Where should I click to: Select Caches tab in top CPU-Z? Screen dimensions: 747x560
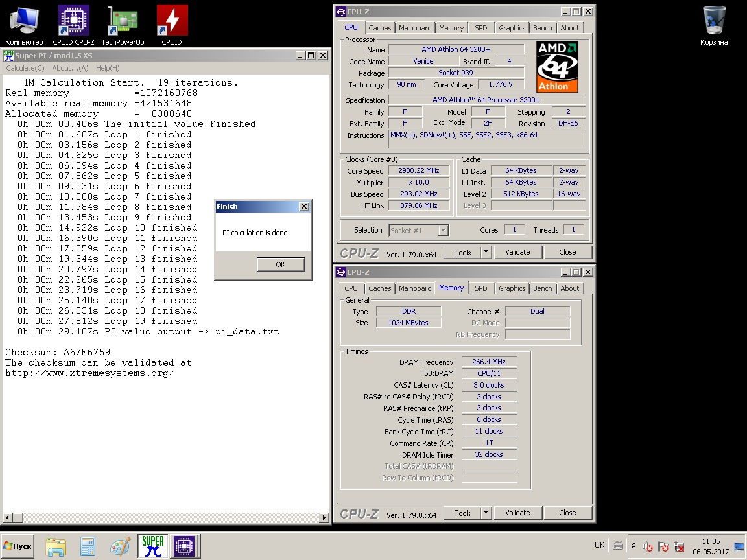[380, 28]
